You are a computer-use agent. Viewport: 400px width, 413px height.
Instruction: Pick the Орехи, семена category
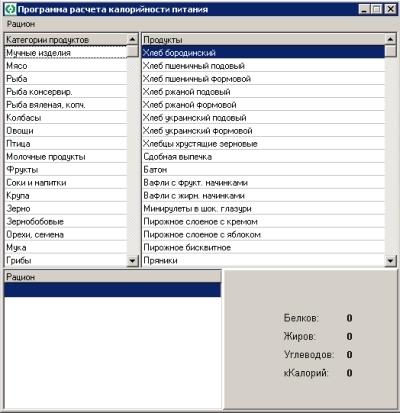(66, 235)
